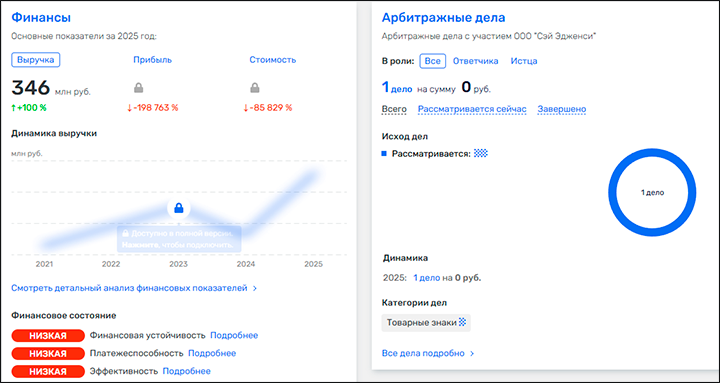Click the +100 % revenue growth value

pyautogui.click(x=29, y=108)
